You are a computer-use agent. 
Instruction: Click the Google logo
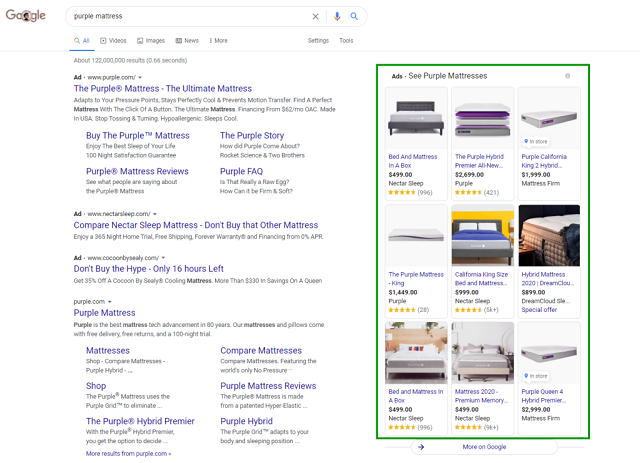[x=25, y=17]
